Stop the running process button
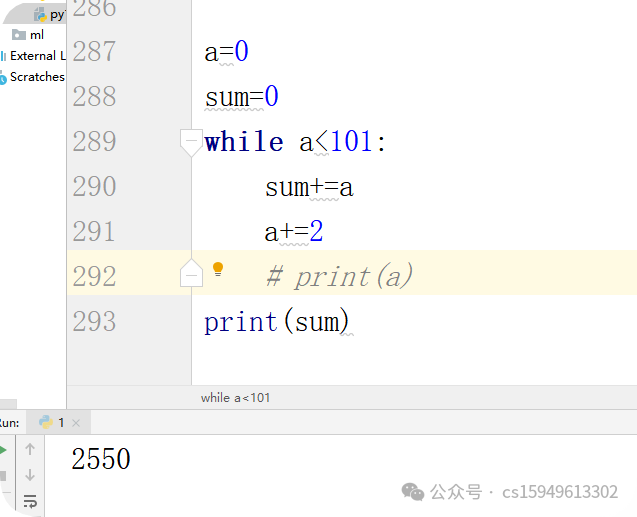Viewport: 637px width, 517px height. click(x=3, y=476)
